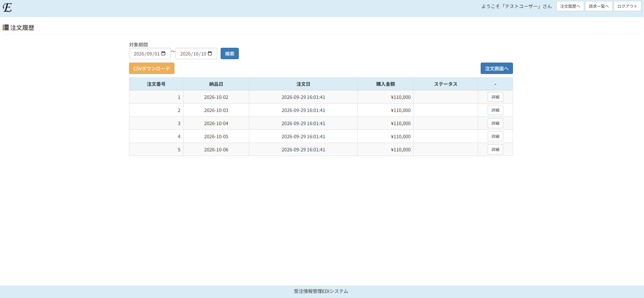The height and width of the screenshot is (298, 644).
Task: Click ログアウト to log out
Action: pyautogui.click(x=627, y=6)
